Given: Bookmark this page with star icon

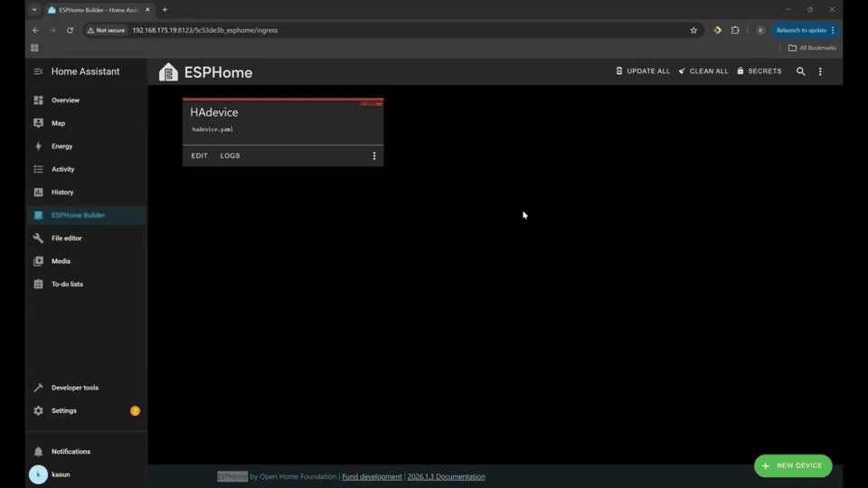Looking at the screenshot, I should 693,30.
